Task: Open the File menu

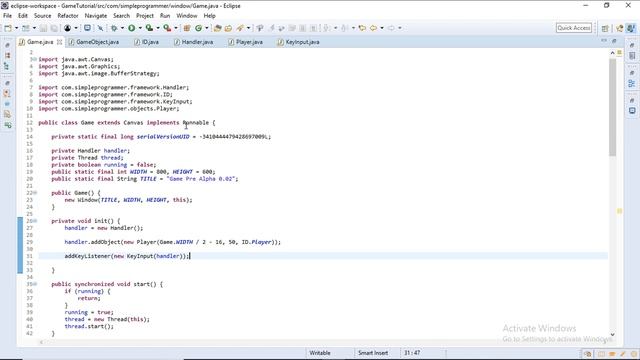Action: pos(7,16)
